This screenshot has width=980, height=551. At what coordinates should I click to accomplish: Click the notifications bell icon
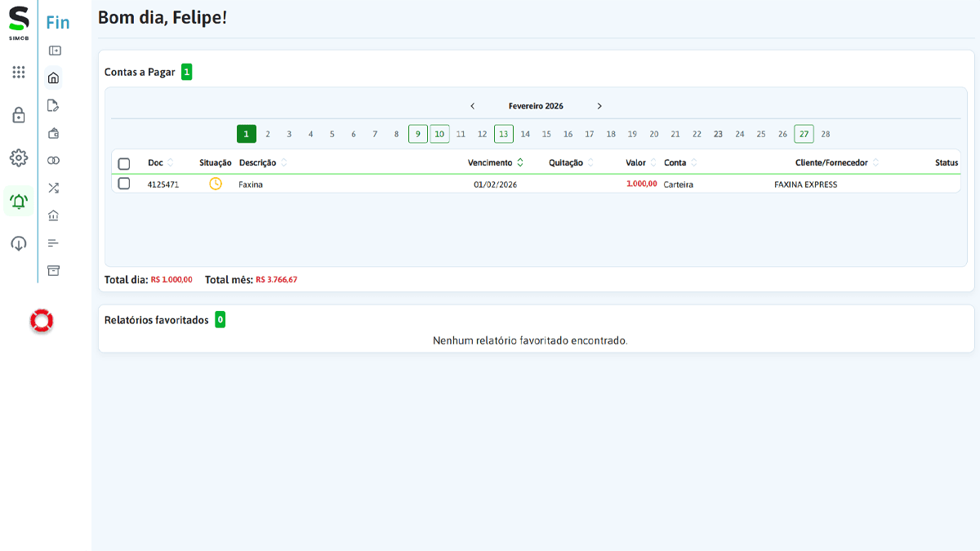(x=18, y=201)
